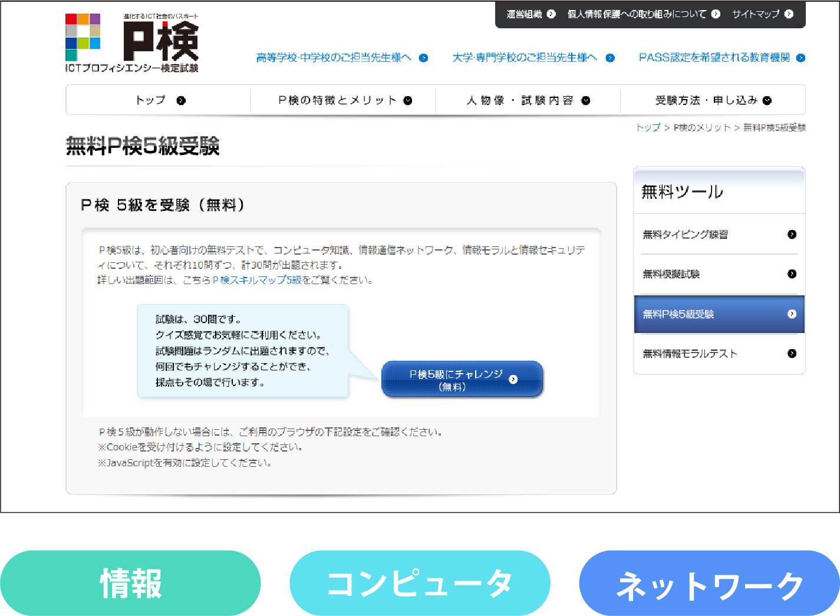Select the トップ navigation tab
The image size is (840, 616).
159,100
